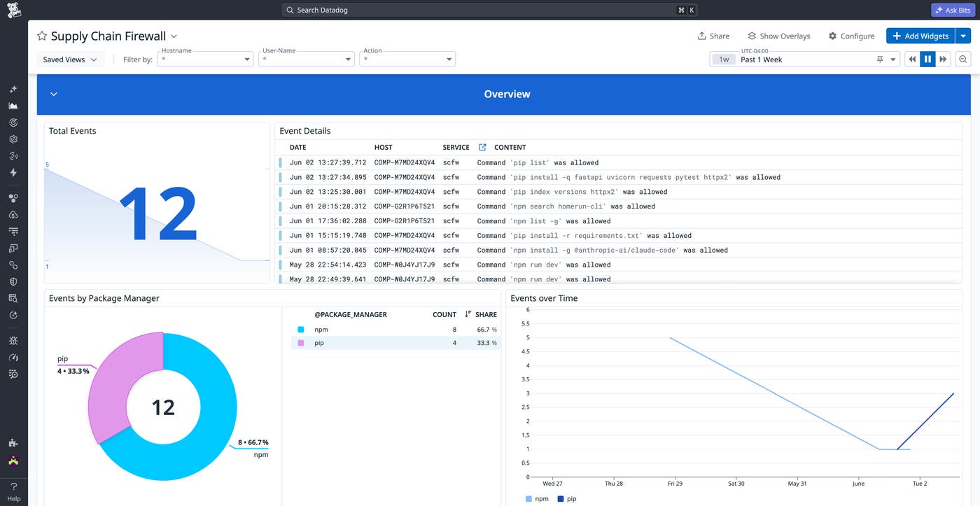
Task: Open the sparkle AI icon in sidebar
Action: [13, 90]
